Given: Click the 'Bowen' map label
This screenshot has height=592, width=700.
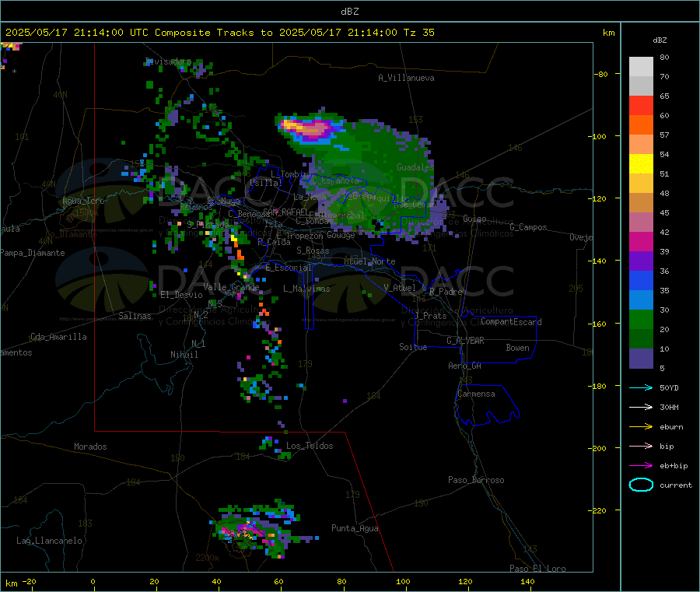Looking at the screenshot, I should 517,348.
